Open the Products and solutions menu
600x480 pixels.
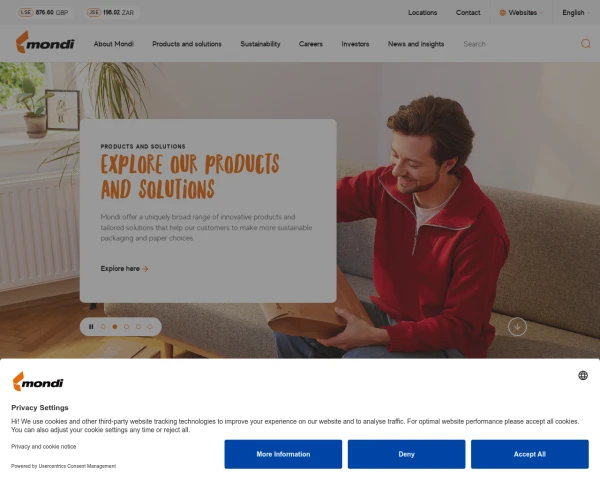click(x=187, y=44)
